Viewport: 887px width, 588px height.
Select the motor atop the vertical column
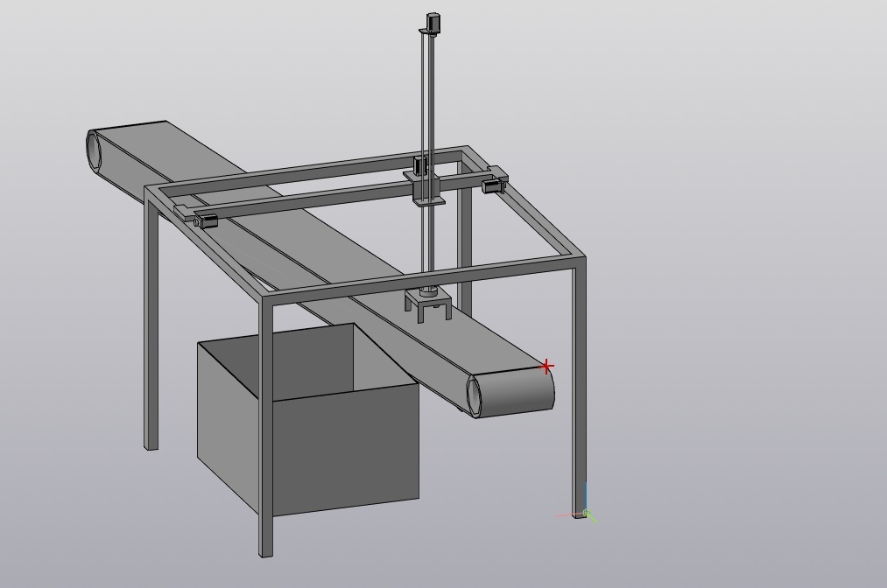coord(433,22)
